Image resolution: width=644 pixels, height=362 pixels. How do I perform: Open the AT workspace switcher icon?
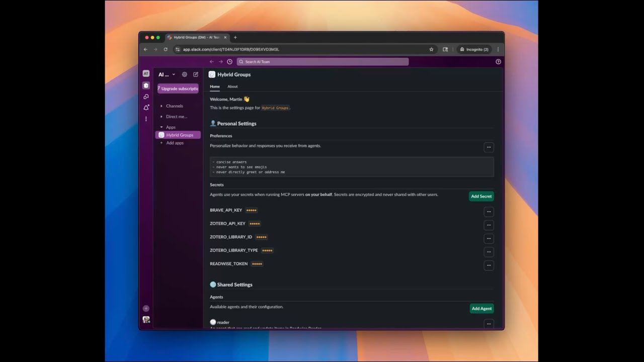(x=146, y=73)
